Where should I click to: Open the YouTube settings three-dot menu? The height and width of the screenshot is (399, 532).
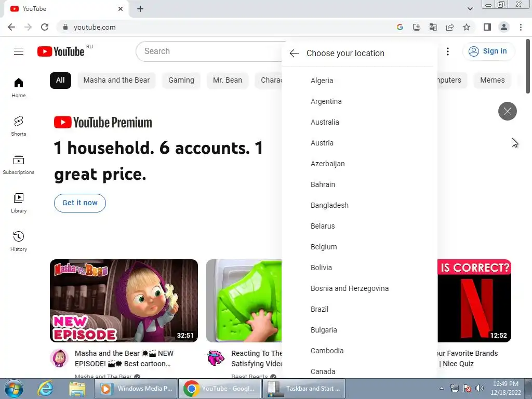[448, 51]
